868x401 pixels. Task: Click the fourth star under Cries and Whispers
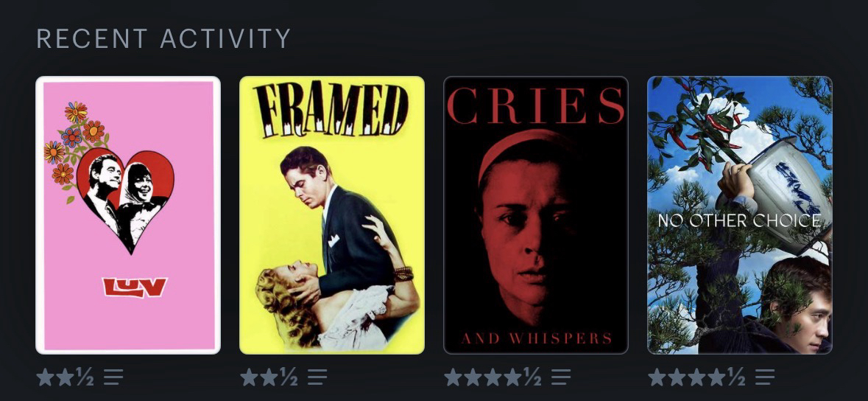[512, 377]
